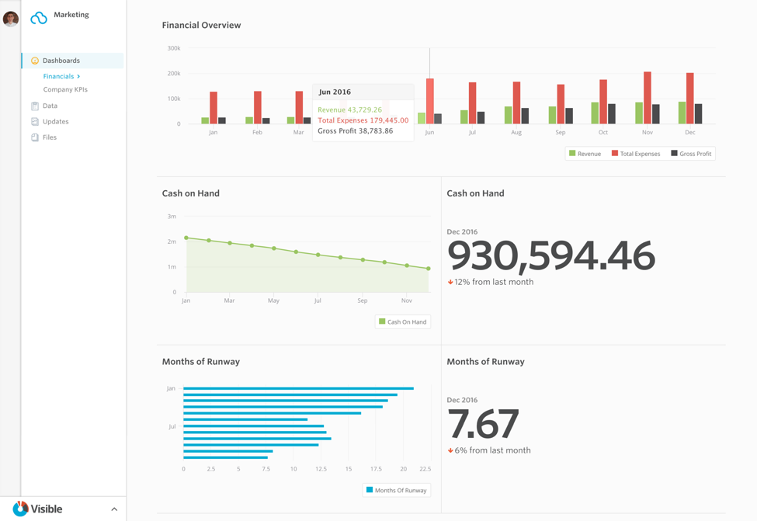
Task: Open the Updates section
Action: (x=56, y=122)
